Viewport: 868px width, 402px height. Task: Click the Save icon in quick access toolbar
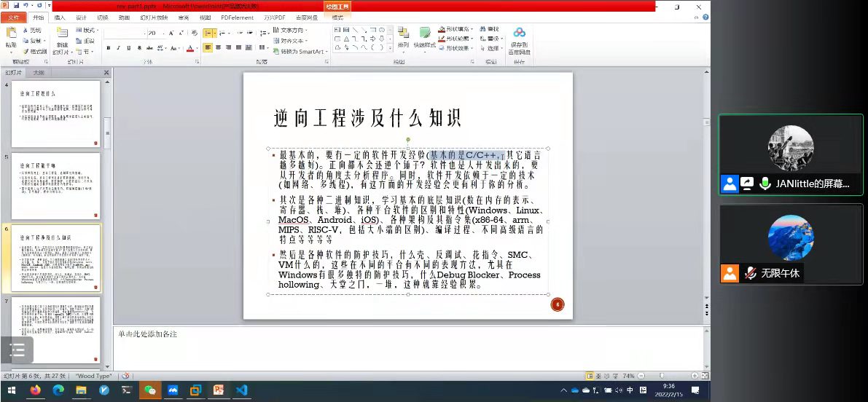click(x=15, y=6)
